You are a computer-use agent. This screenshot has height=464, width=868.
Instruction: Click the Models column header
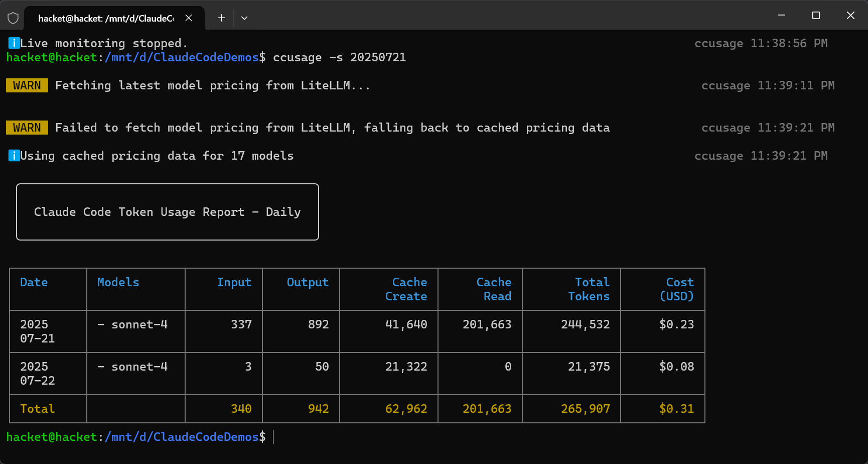[x=118, y=282]
